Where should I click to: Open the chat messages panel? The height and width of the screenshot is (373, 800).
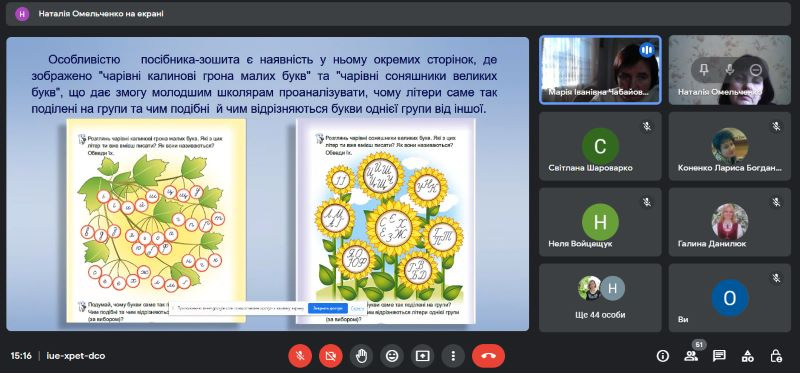click(x=719, y=356)
